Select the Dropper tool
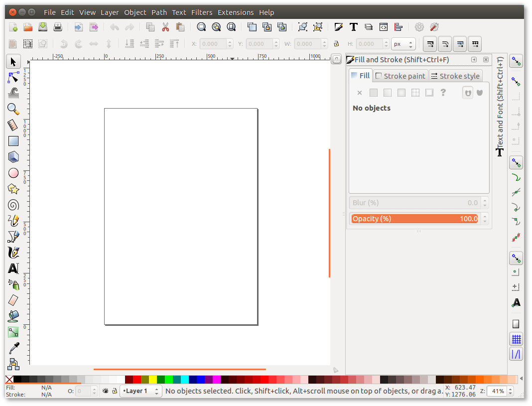Viewport: 532px width, 406px height. pyautogui.click(x=13, y=348)
